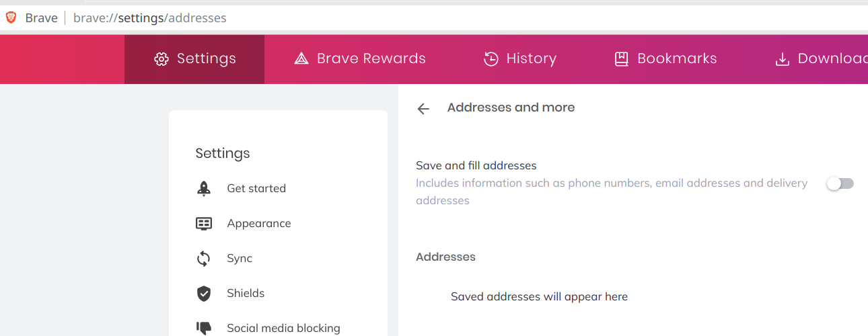This screenshot has height=336, width=868.
Task: Click the Get started rocket icon
Action: pyautogui.click(x=204, y=189)
